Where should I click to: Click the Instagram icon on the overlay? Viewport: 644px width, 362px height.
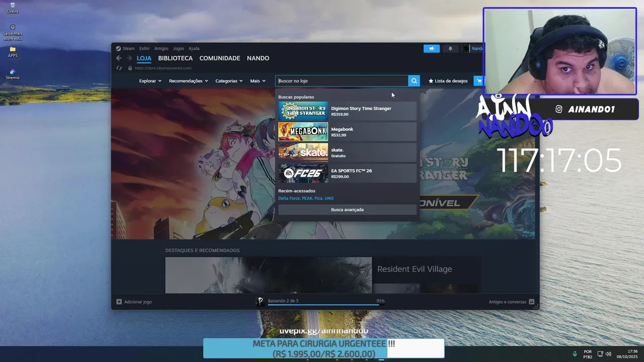click(x=558, y=109)
